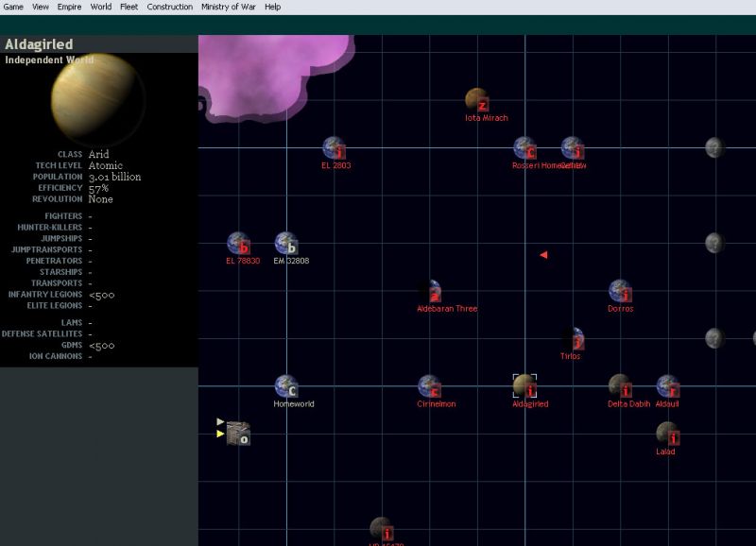Click the 'Independent World' label

[49, 60]
